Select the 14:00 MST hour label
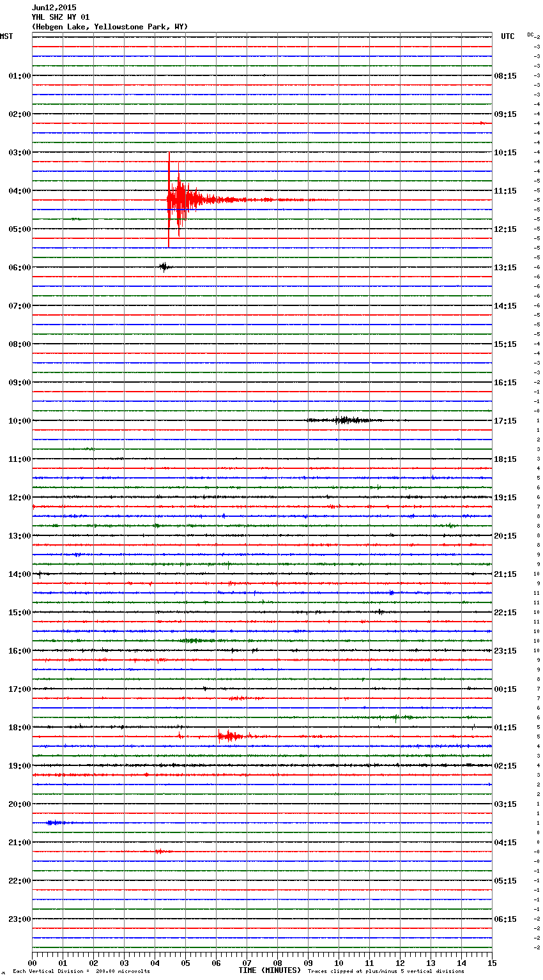Image resolution: width=543 pixels, height=980 pixels. coord(20,574)
